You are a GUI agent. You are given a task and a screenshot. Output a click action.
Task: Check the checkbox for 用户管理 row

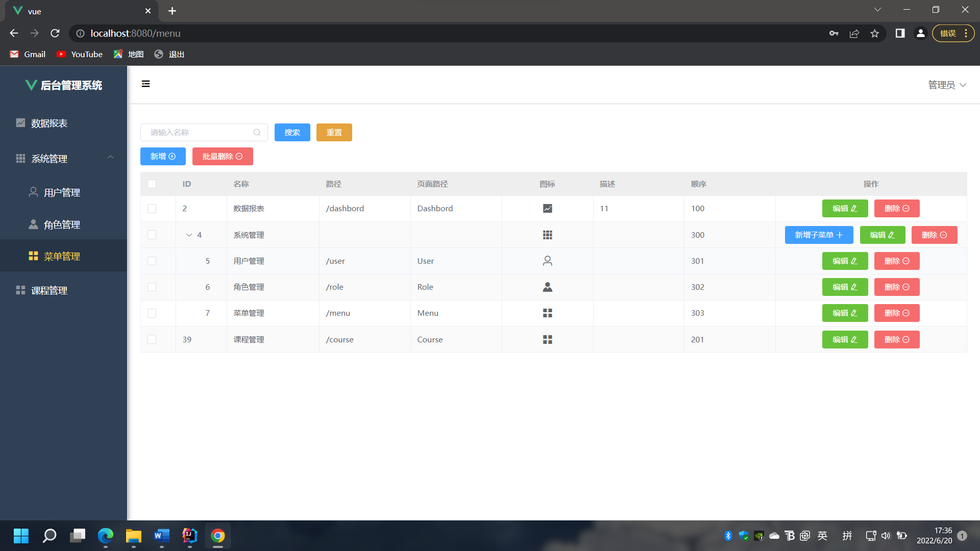tap(152, 261)
